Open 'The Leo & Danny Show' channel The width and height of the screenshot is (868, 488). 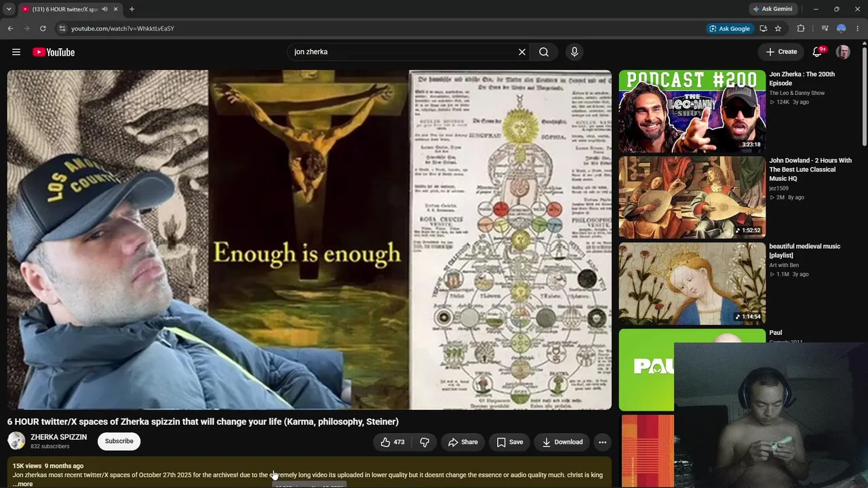797,93
